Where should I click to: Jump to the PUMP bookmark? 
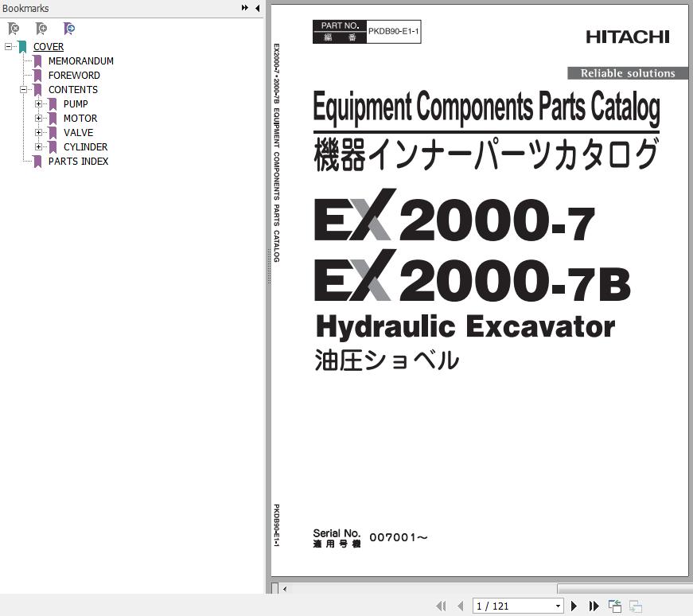pos(76,104)
